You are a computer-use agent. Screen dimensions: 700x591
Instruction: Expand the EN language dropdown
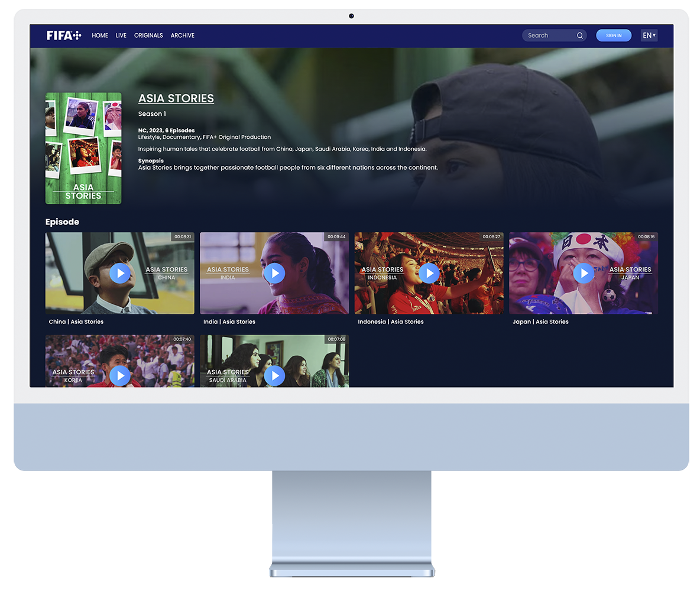tap(649, 35)
